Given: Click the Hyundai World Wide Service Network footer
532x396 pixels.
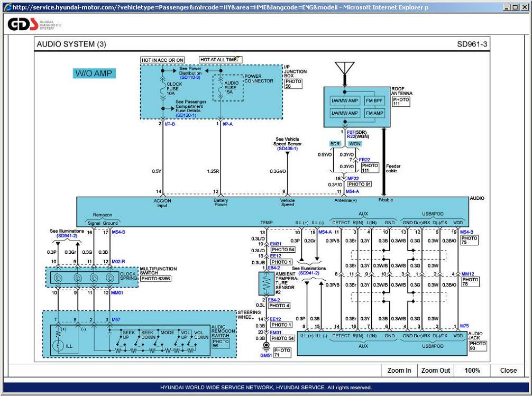Looking at the screenshot, I should [266, 388].
